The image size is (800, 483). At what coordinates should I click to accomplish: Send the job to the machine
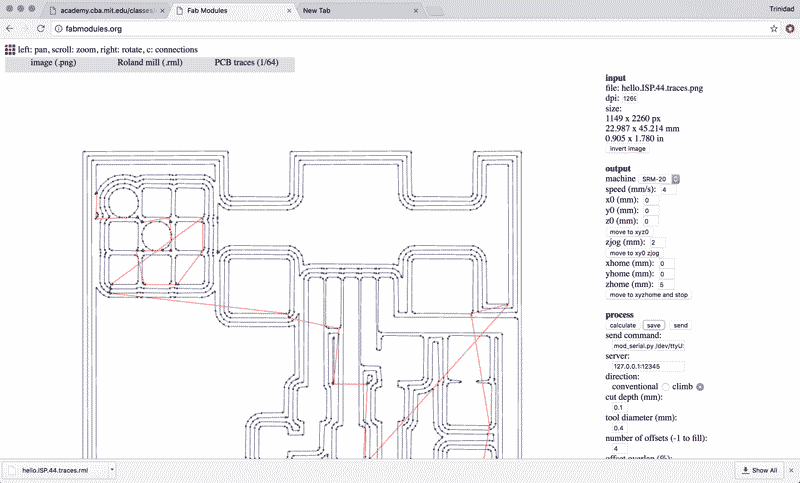click(680, 325)
